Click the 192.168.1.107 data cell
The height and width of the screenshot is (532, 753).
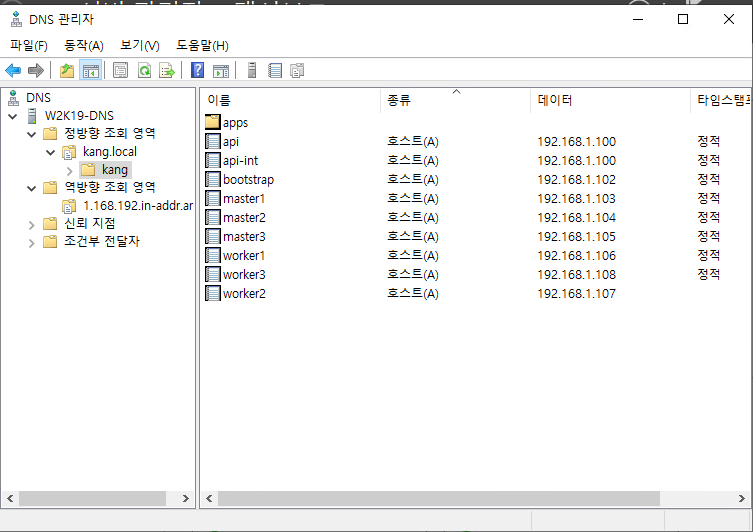coord(576,293)
